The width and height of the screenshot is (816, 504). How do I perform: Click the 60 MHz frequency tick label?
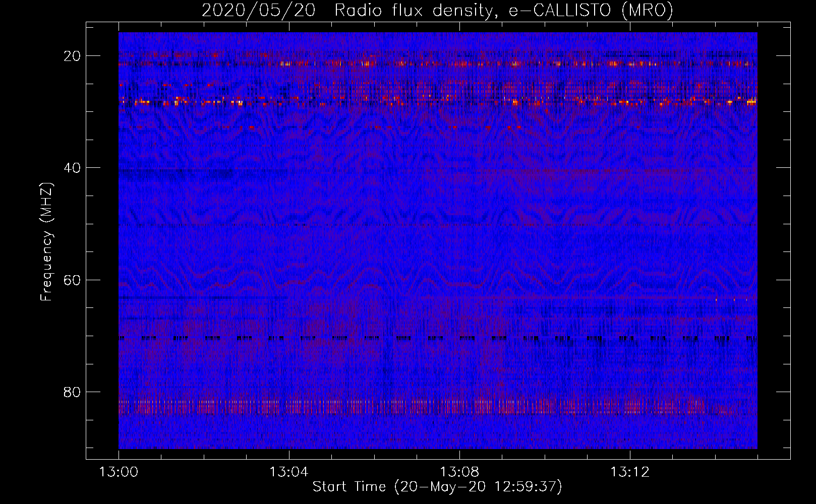tap(73, 280)
